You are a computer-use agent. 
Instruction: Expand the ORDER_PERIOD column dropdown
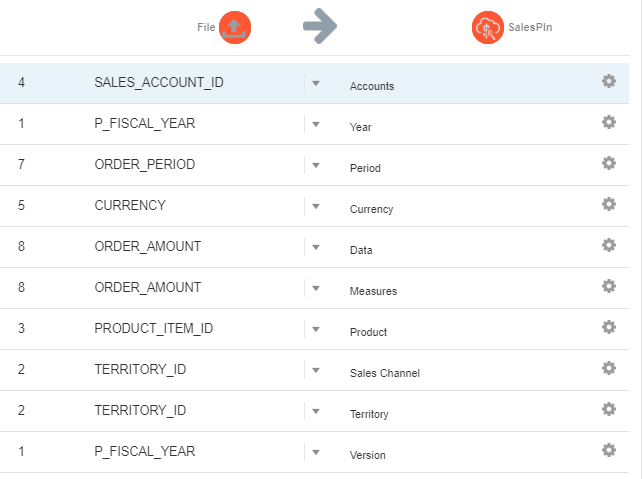pyautogui.click(x=316, y=165)
